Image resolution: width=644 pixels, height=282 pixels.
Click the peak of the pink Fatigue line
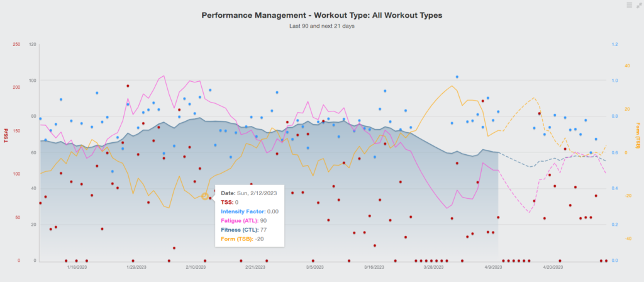[164, 76]
